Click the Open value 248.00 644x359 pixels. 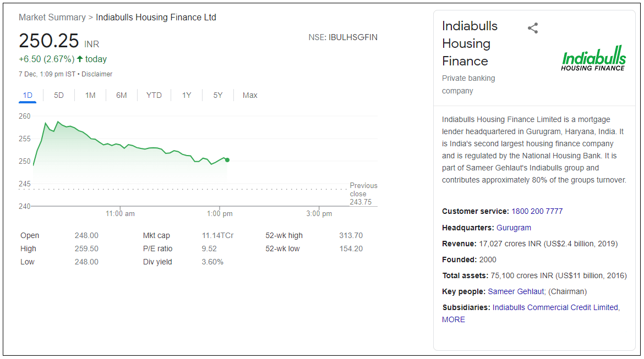pos(86,235)
